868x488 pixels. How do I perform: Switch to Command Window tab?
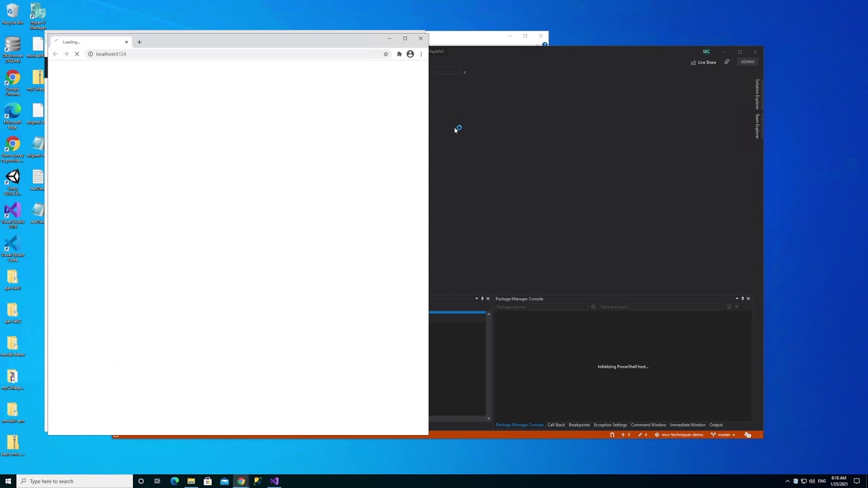click(x=648, y=425)
